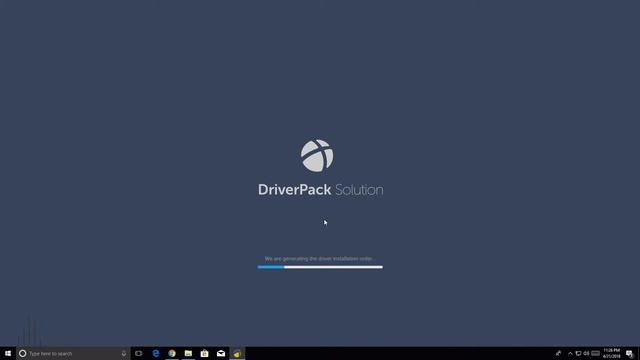Select the DriverPack taskbar icon

pos(237,353)
